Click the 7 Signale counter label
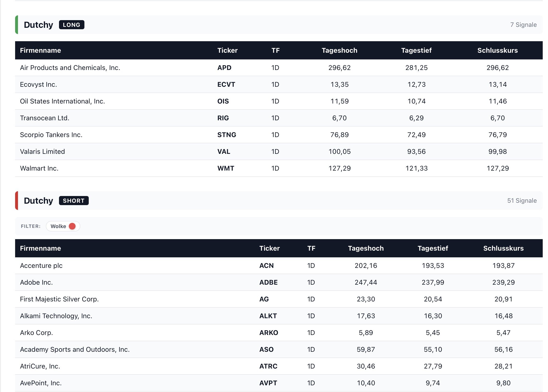 (x=523, y=25)
